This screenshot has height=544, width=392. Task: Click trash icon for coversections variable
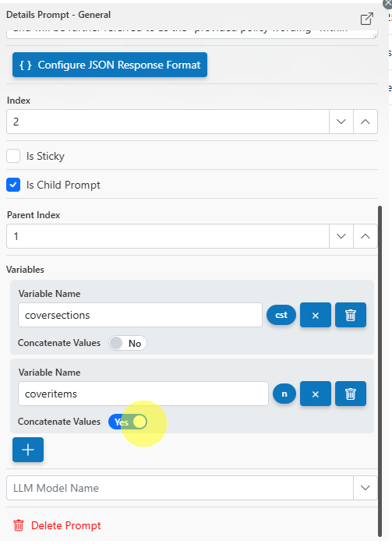click(x=351, y=315)
